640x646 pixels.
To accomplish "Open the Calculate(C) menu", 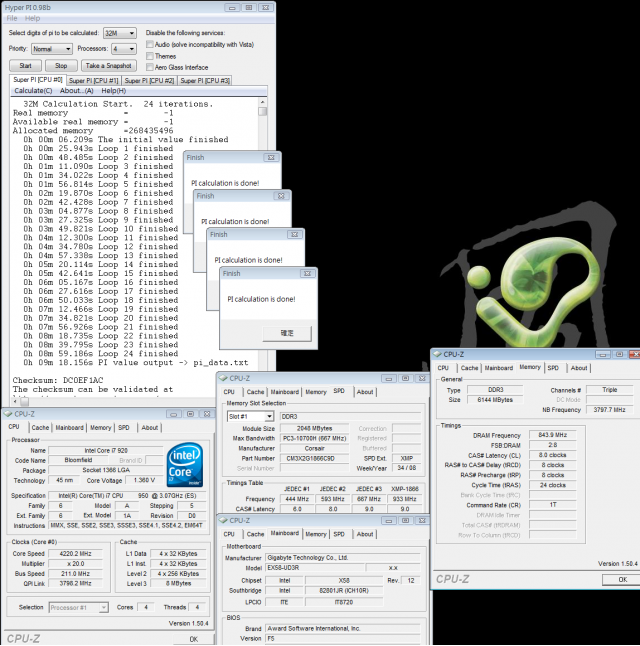I will coord(33,91).
